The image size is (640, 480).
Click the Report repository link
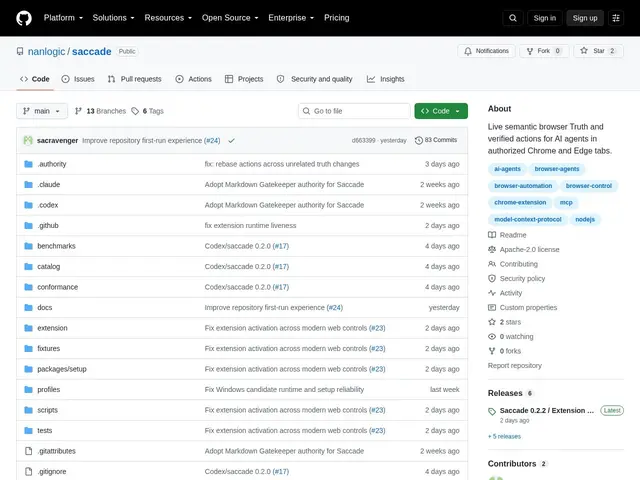(515, 366)
